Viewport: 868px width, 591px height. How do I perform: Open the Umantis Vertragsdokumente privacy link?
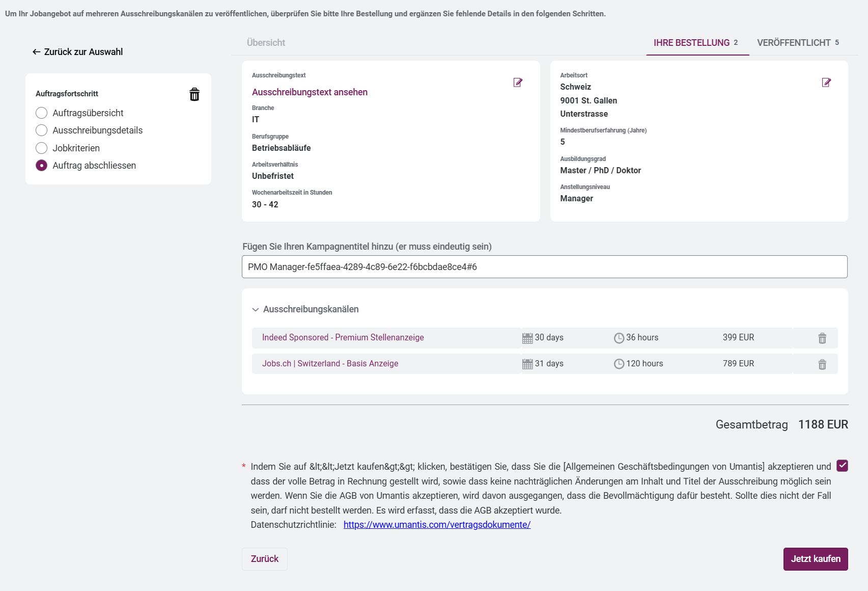[x=437, y=525]
